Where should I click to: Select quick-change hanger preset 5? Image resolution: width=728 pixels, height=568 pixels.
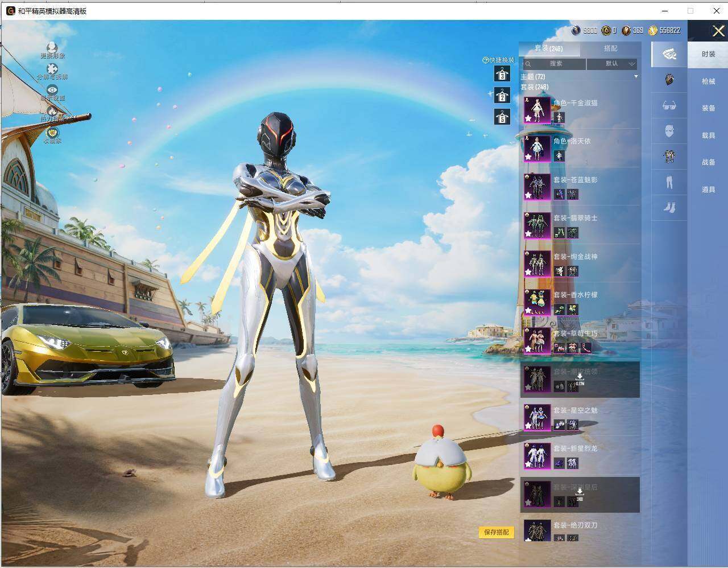502,117
